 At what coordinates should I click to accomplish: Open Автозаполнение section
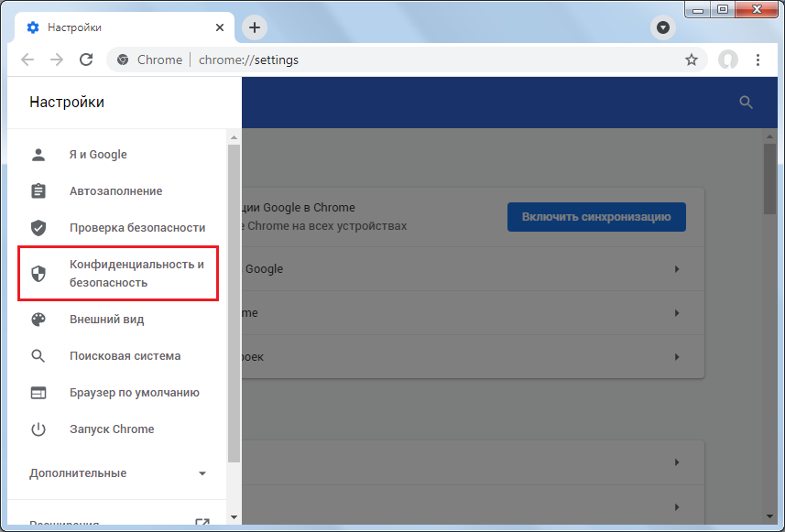click(x=117, y=190)
